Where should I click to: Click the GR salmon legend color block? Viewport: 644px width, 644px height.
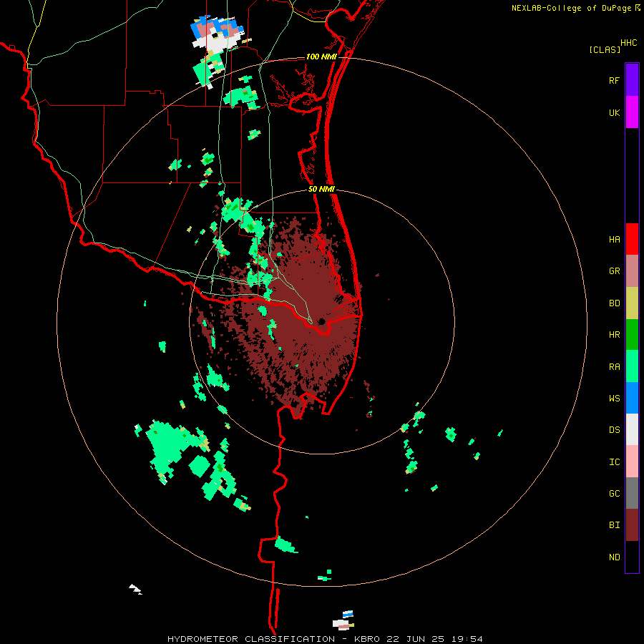point(632,271)
